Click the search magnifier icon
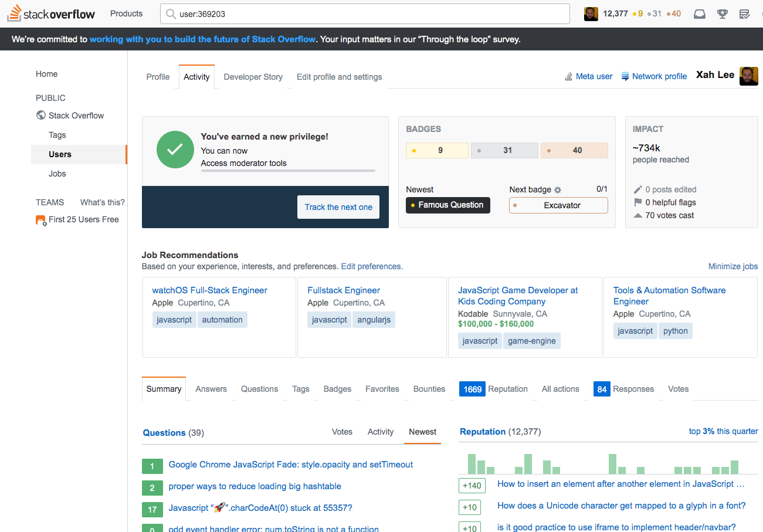Image resolution: width=763 pixels, height=532 pixels. pyautogui.click(x=171, y=14)
